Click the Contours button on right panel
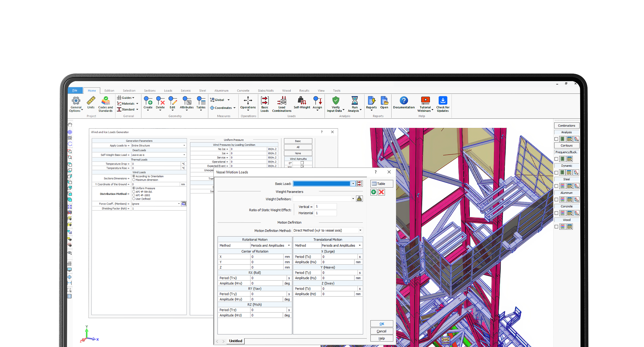The width and height of the screenshot is (644, 347). tap(566, 145)
